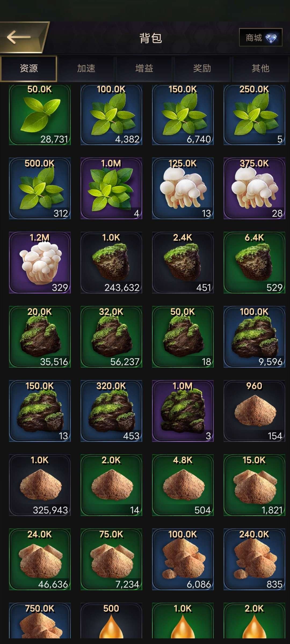Choose the 1.0M purple leaf item
290x644 pixels.
[x=111, y=188]
